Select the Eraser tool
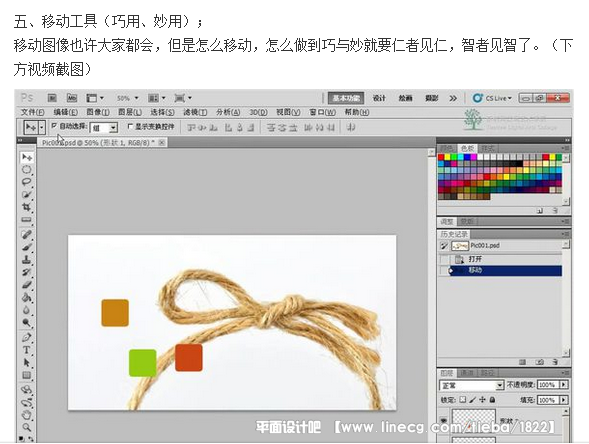 pyautogui.click(x=27, y=285)
